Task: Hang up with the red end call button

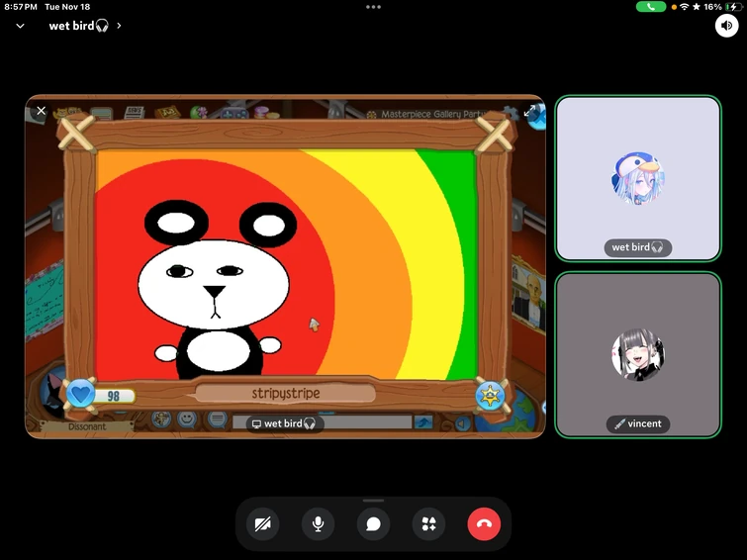Action: pyautogui.click(x=484, y=524)
